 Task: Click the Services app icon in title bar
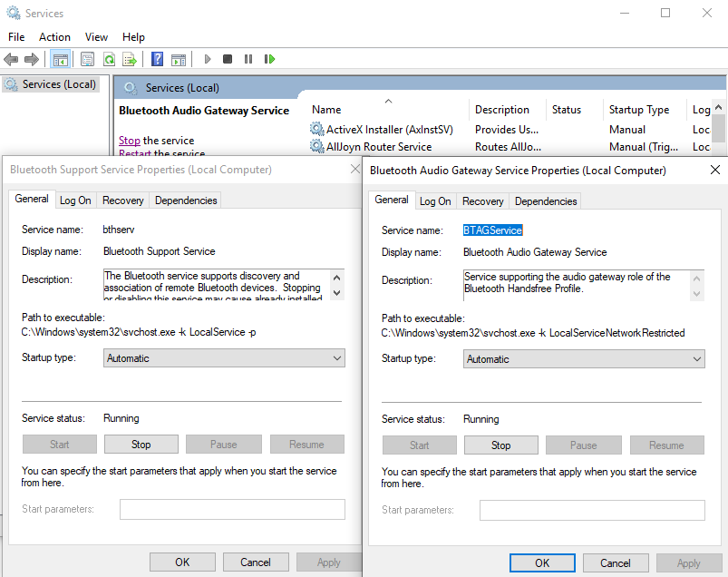point(13,13)
